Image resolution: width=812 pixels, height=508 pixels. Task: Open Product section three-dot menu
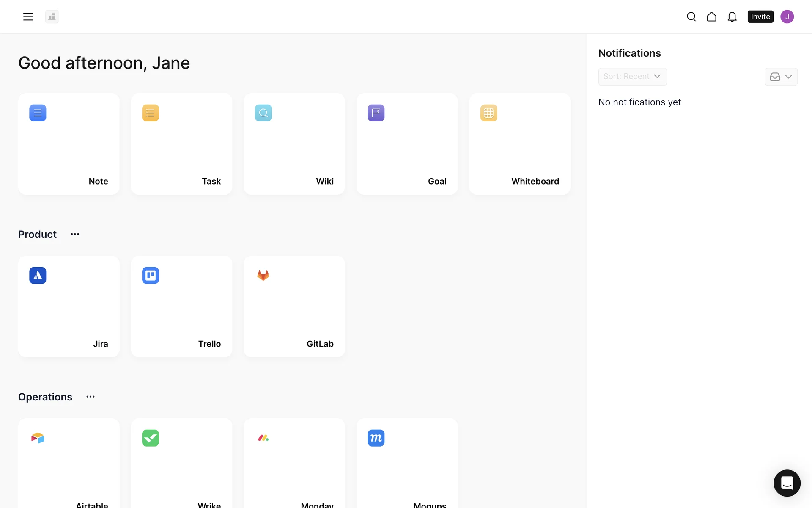(x=75, y=234)
